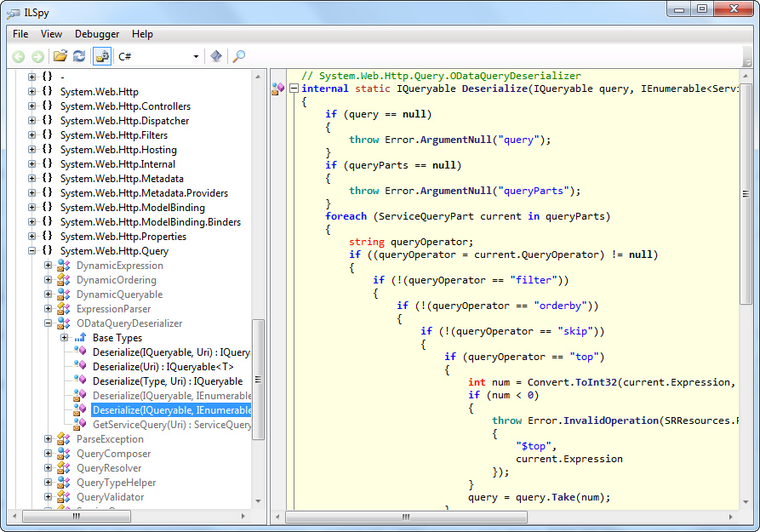
Task: Select GetServiceQuery(Uri) method
Action: pos(171,425)
